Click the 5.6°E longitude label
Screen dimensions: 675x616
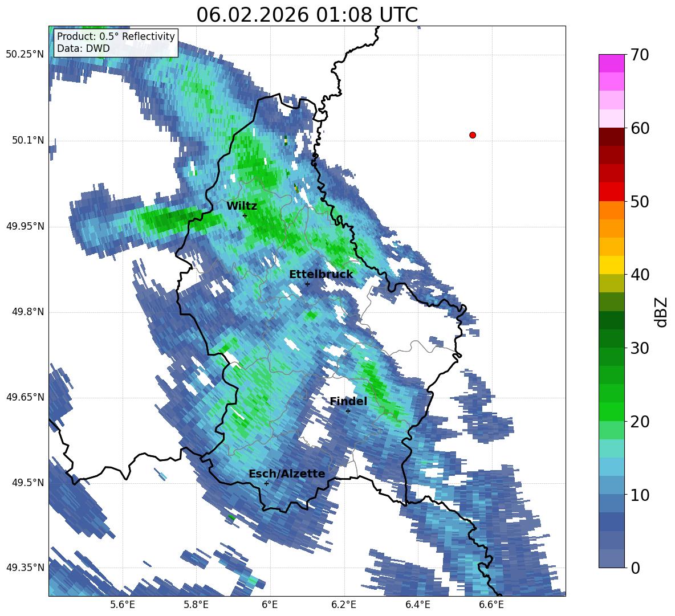tap(123, 605)
